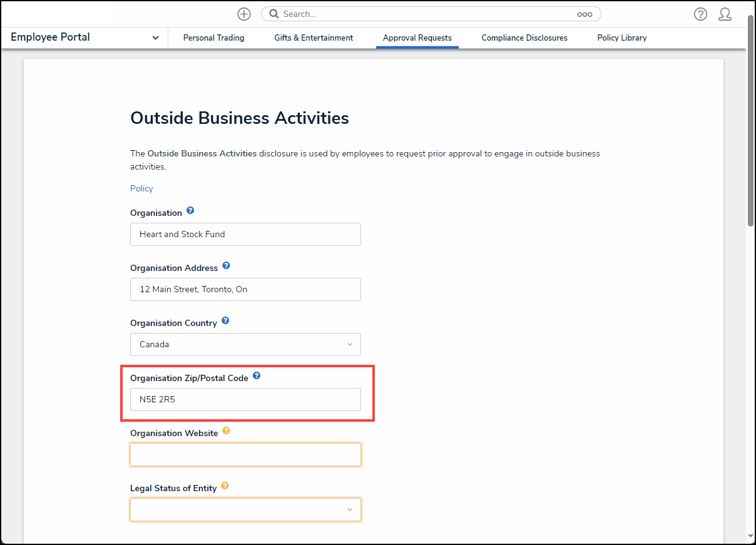Click help icon next to Organisation label
This screenshot has height=545, width=756.
190,211
